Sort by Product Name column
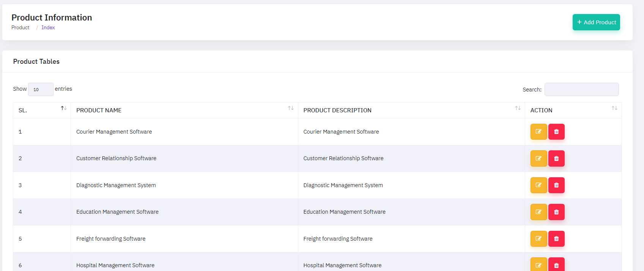 [x=291, y=109]
